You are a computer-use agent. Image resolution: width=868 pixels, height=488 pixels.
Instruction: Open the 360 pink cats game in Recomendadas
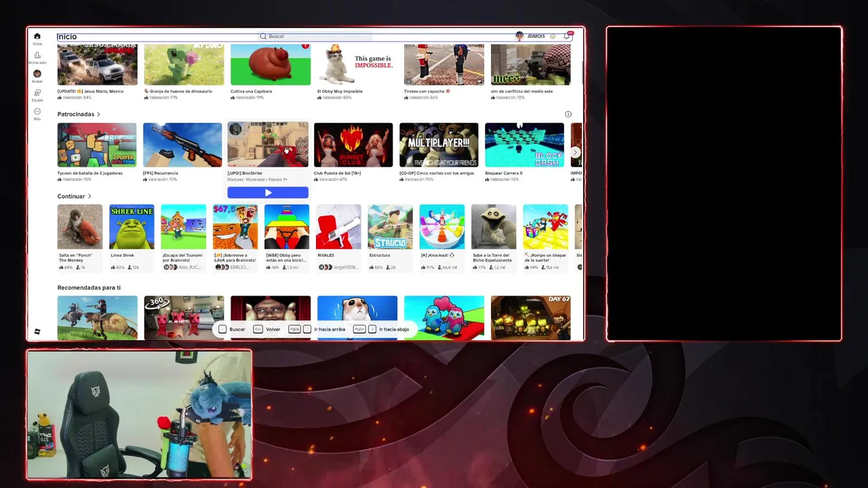coord(184,317)
